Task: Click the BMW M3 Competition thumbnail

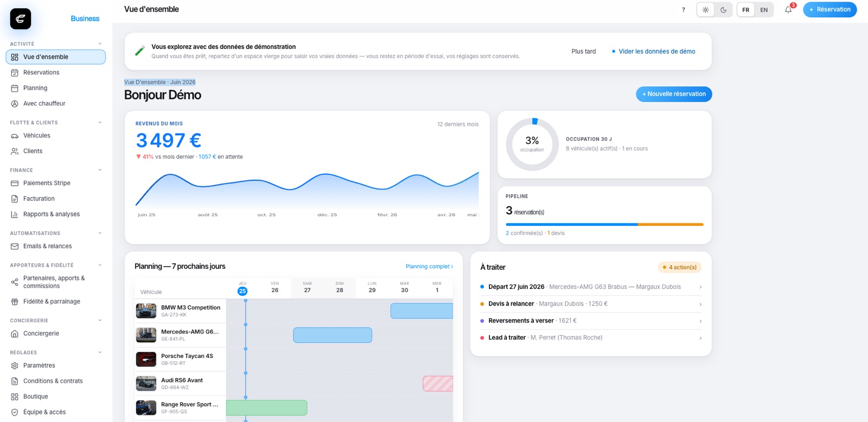Action: pyautogui.click(x=146, y=311)
